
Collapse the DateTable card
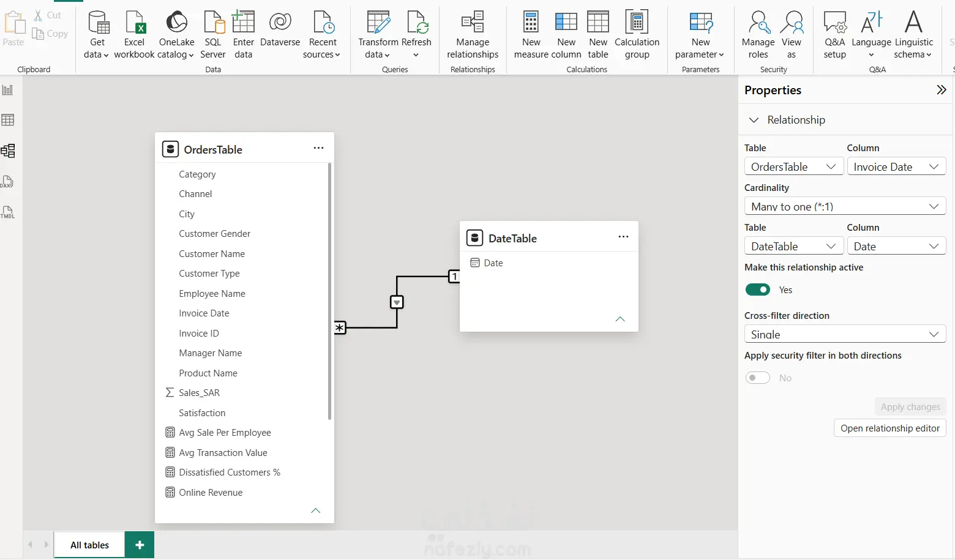(620, 319)
